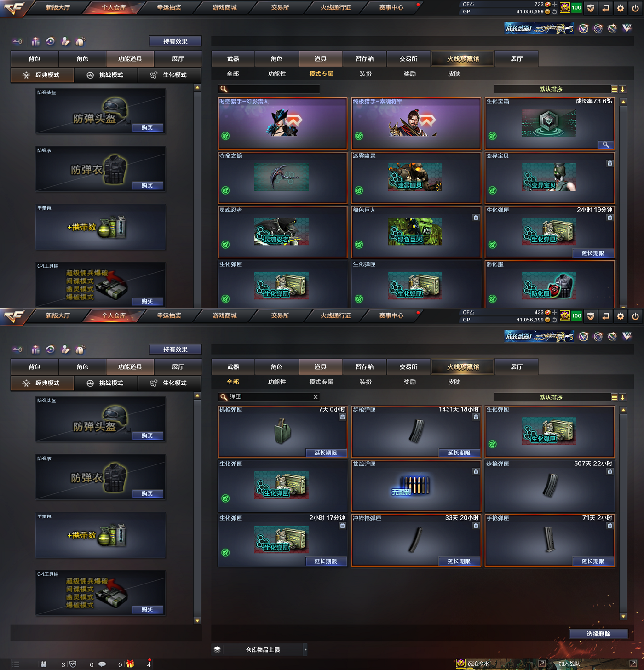Toggle the lock icon on 挑战弹匣 item
The width and height of the screenshot is (644, 670).
[x=476, y=471]
